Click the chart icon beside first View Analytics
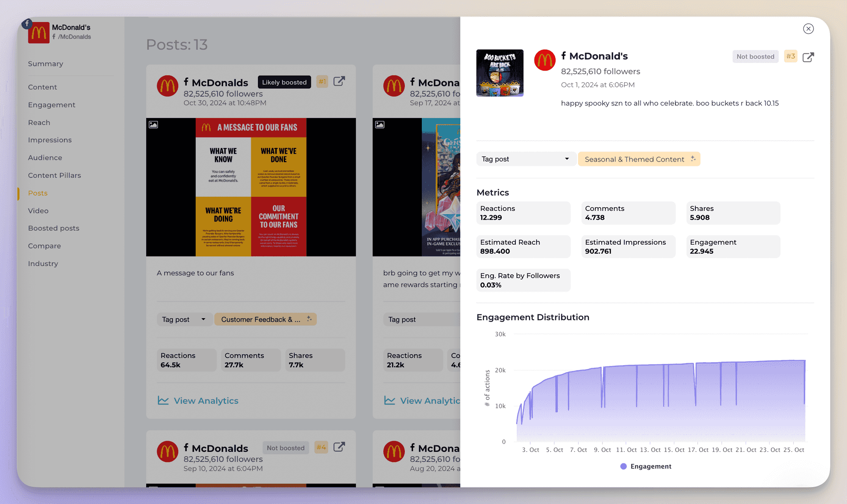Viewport: 847px width, 504px height. (x=163, y=400)
